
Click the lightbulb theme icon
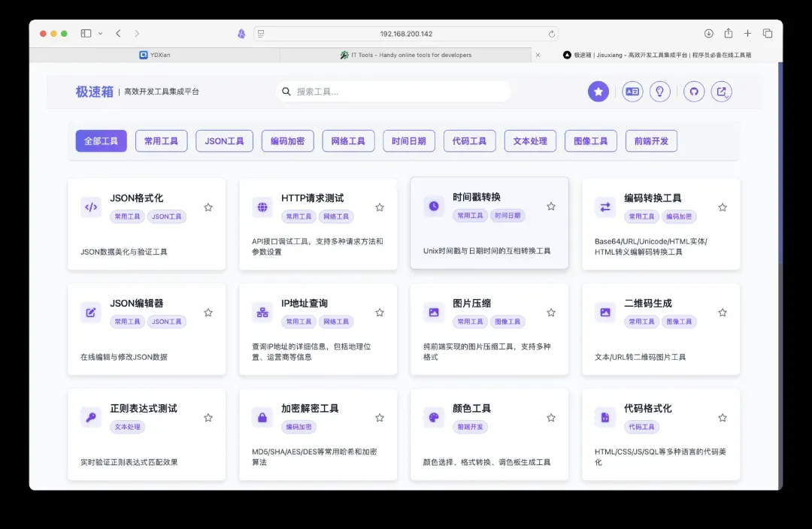click(660, 92)
